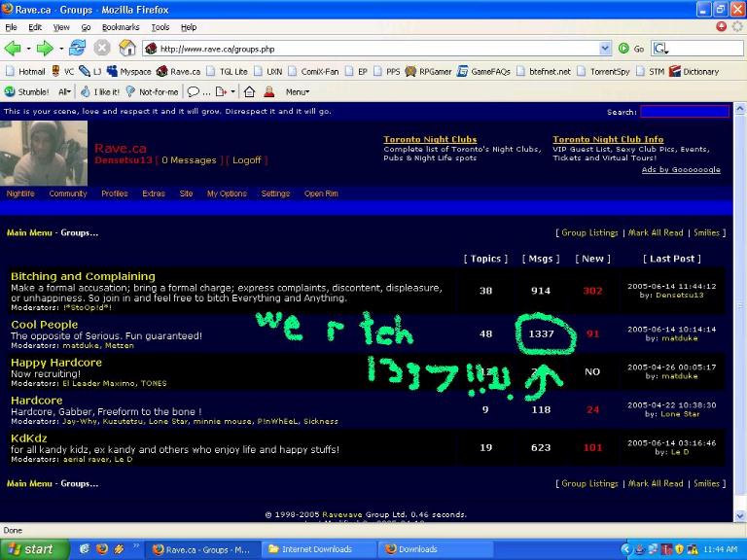Click the green Go button

[x=630, y=48]
